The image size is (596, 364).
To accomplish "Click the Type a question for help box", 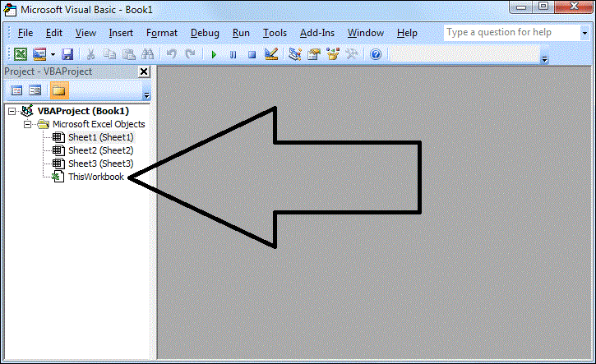I will point(512,33).
